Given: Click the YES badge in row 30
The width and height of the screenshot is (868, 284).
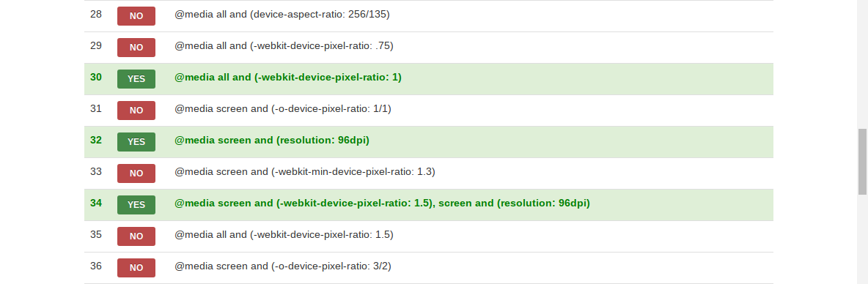Looking at the screenshot, I should click(x=136, y=79).
